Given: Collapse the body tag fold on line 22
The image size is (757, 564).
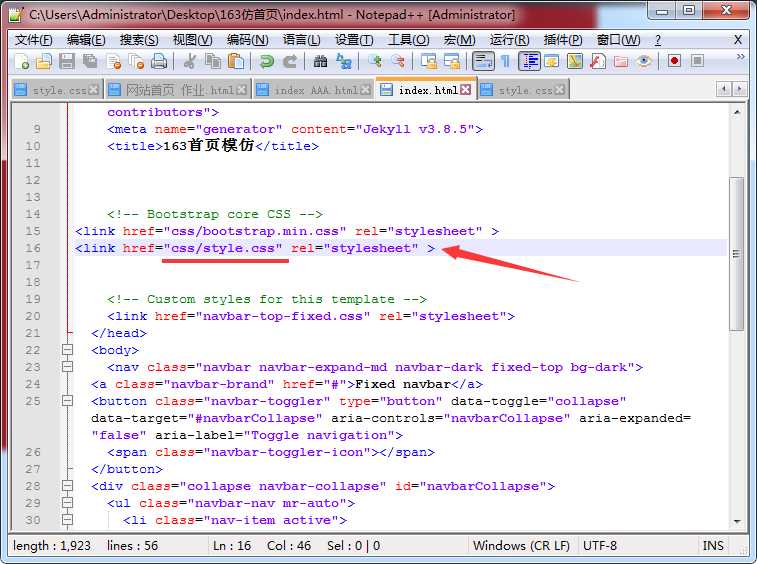Looking at the screenshot, I should (68, 350).
